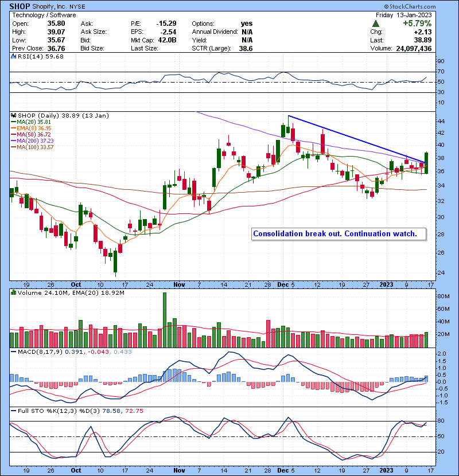Click the 24 label on the price axis
Image resolution: width=459 pixels, height=476 pixels.
[x=441, y=272]
